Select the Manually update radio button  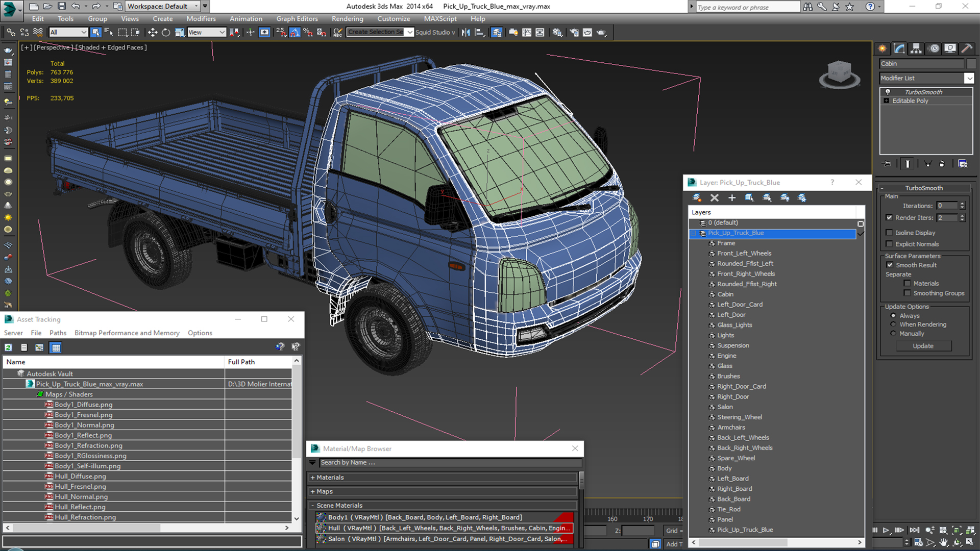pyautogui.click(x=893, y=334)
